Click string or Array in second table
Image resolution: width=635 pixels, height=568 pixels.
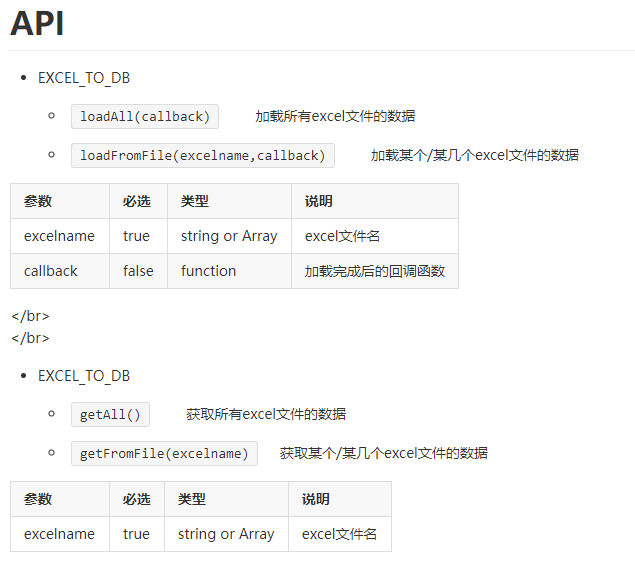[226, 534]
